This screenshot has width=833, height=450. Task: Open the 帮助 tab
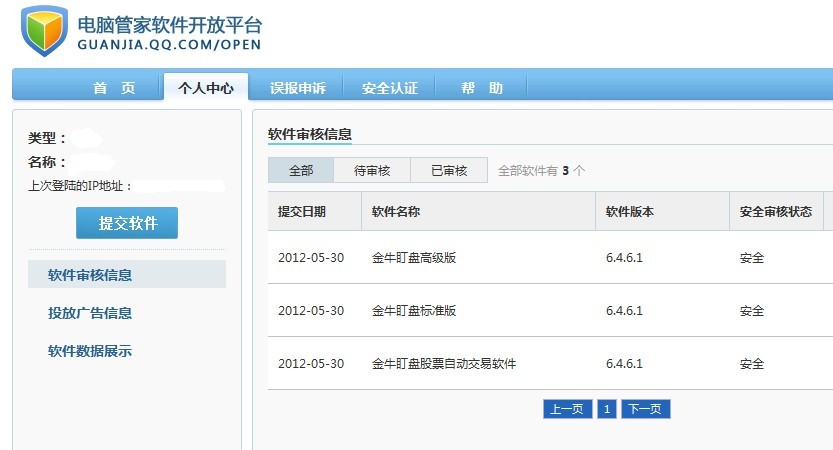click(481, 88)
